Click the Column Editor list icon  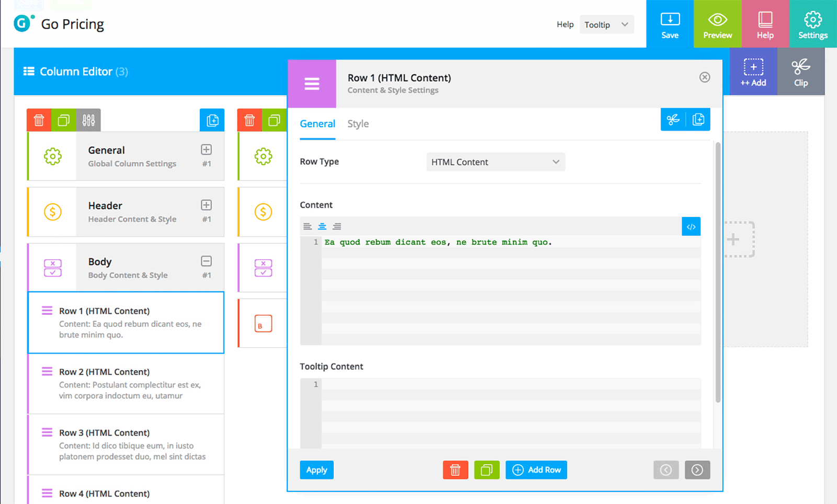pyautogui.click(x=29, y=71)
